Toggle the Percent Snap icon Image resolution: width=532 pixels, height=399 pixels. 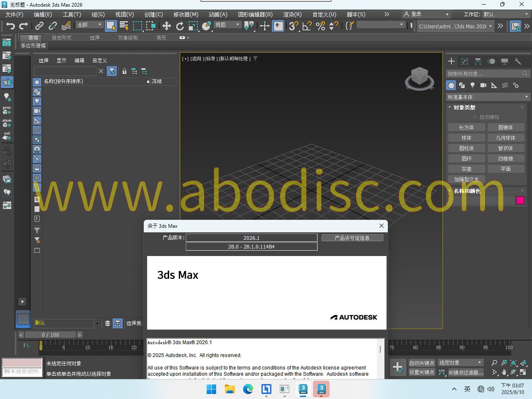click(320, 26)
